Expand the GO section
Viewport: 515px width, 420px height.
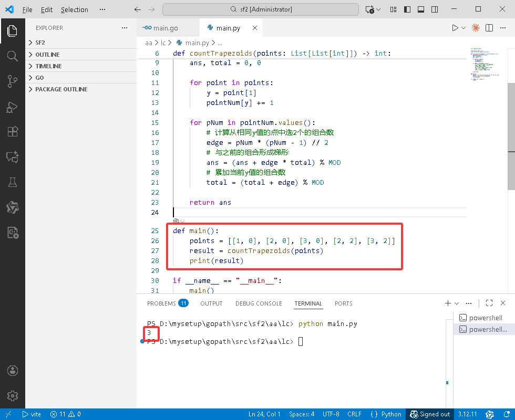coord(81,78)
